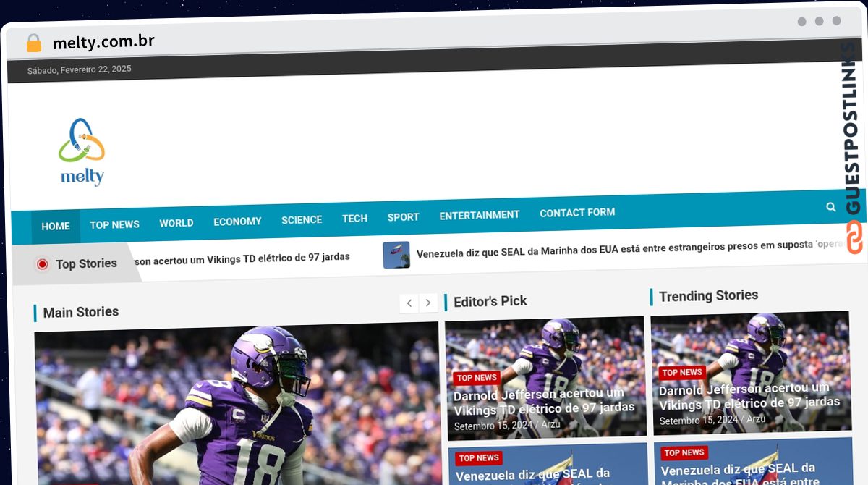
Task: Open the large Main Stories Vikings player image
Action: click(x=237, y=405)
